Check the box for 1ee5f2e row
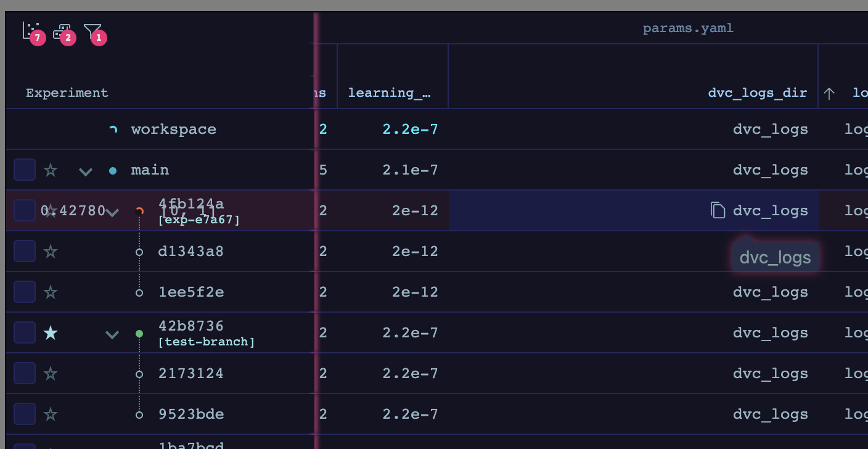Screen dimensions: 868x449 point(25,292)
